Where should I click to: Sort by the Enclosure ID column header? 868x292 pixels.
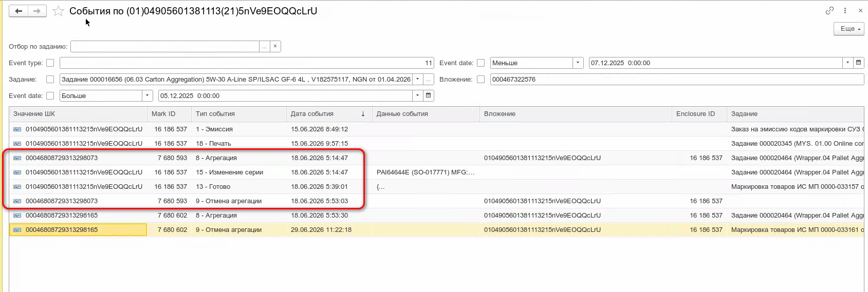(x=699, y=114)
